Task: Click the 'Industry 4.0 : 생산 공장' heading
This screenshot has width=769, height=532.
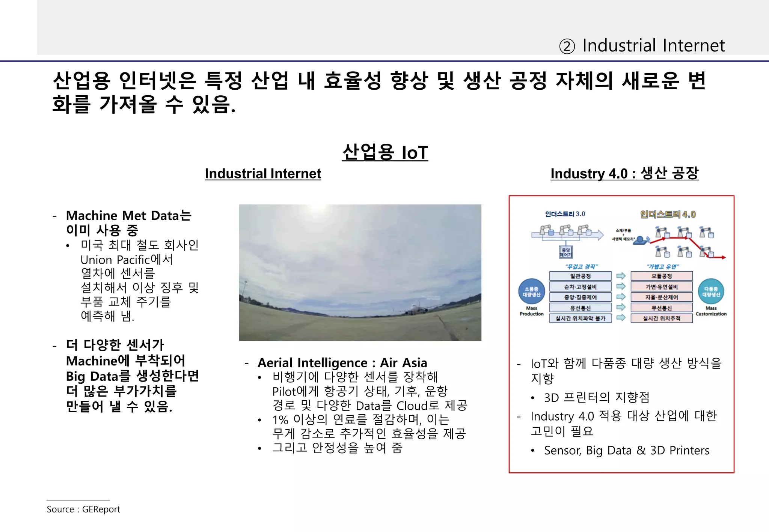Action: (x=624, y=173)
